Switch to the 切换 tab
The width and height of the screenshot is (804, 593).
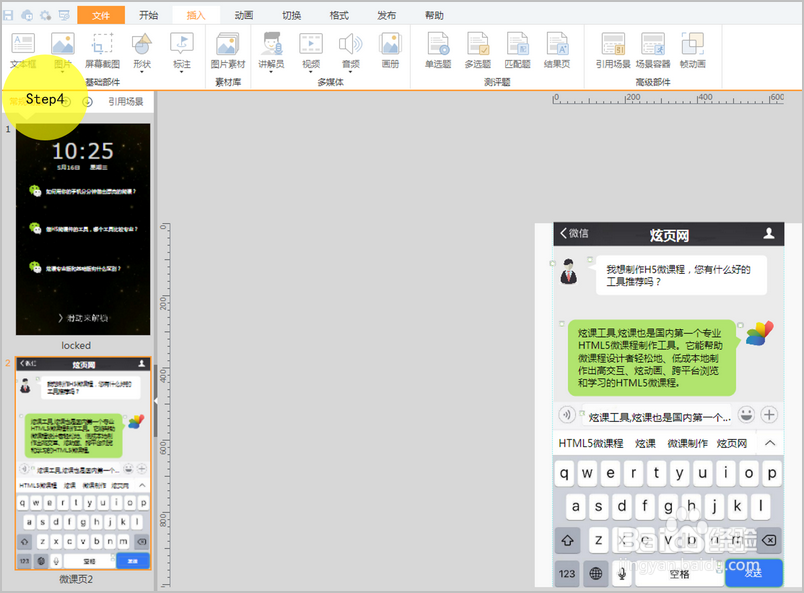click(x=291, y=15)
